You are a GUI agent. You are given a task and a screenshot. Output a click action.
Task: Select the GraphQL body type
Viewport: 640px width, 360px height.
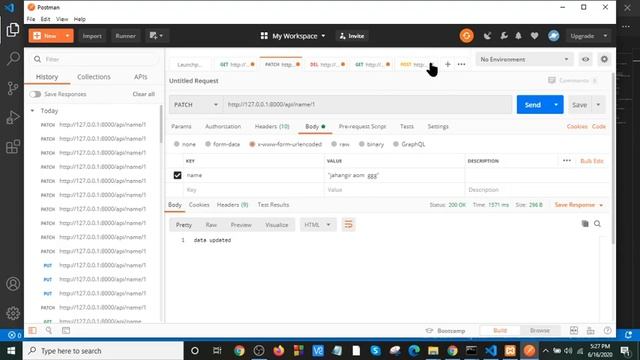[x=396, y=144]
